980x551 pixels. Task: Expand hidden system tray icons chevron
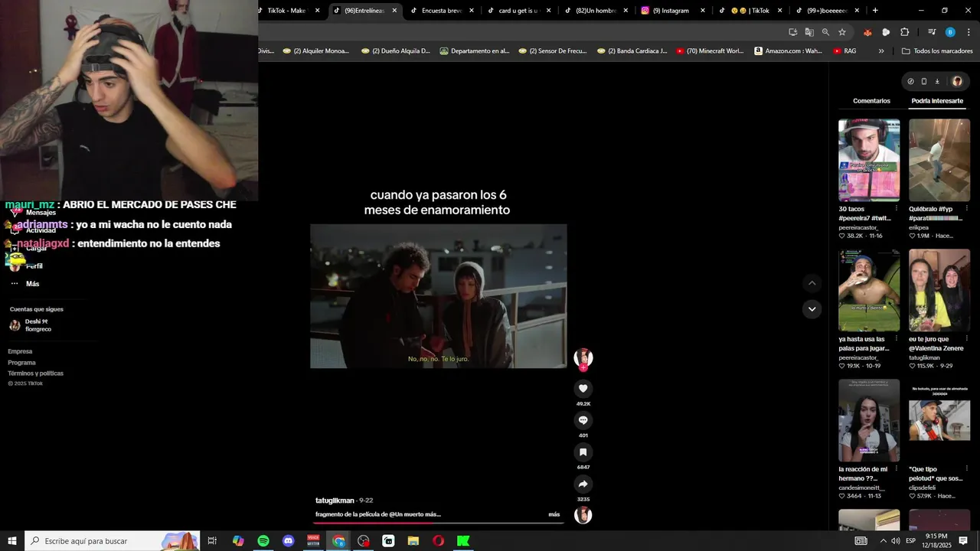(x=883, y=541)
